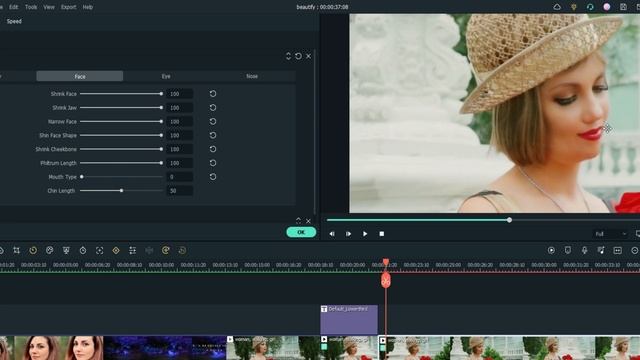640x360 pixels.
Task: Select the purple Default title clip
Action: 349,320
